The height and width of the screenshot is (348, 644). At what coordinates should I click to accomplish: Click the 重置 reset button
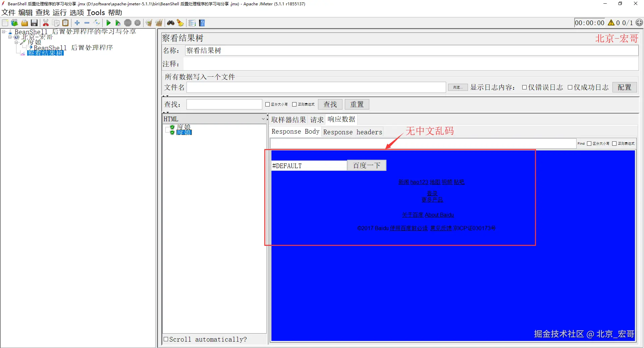[x=357, y=105]
